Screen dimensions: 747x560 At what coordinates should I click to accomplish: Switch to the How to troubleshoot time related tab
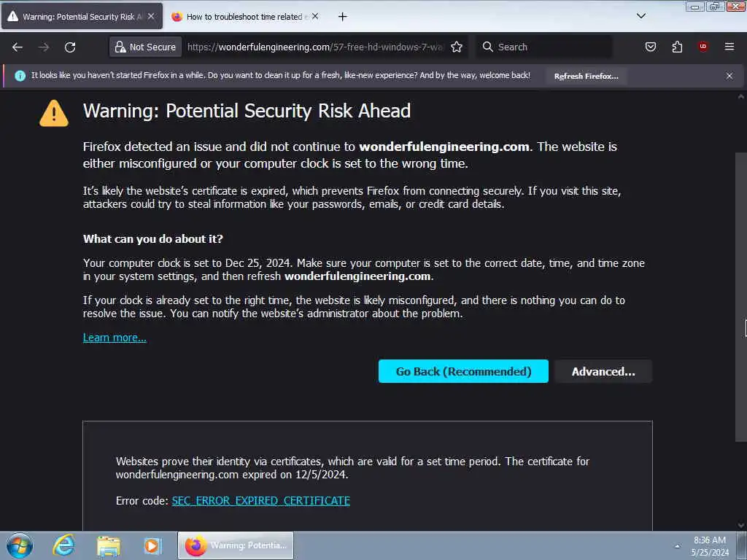244,17
